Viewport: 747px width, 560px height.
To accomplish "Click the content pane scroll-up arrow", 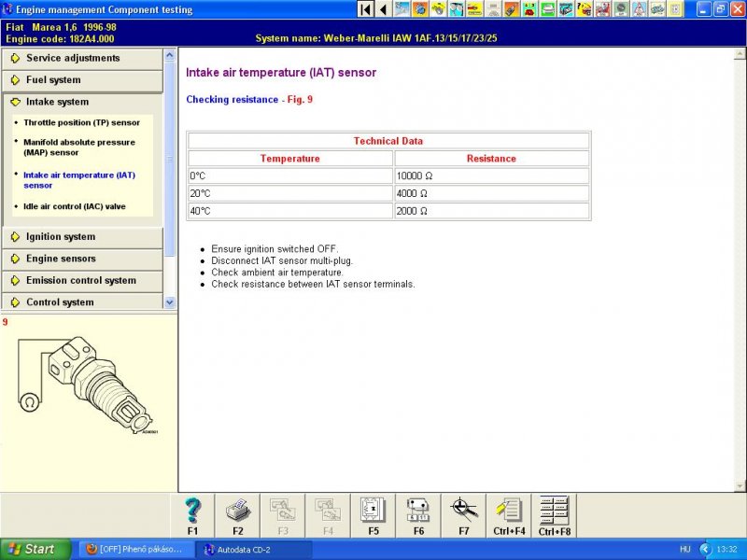I will click(x=740, y=55).
